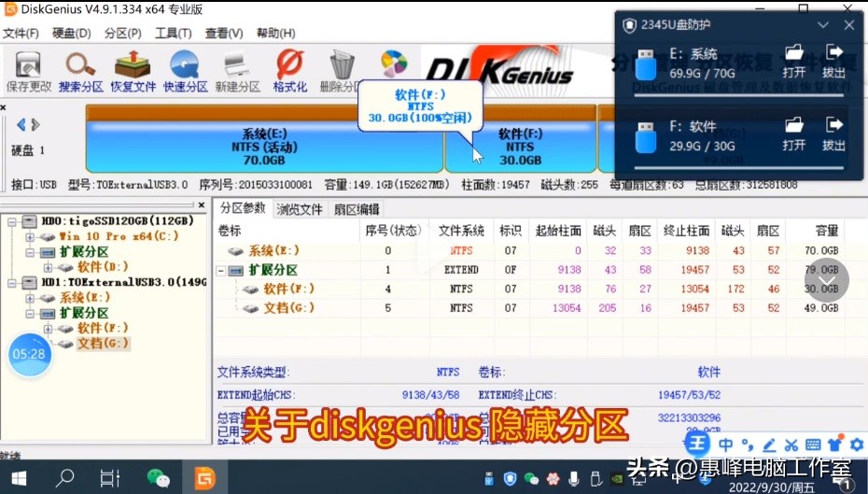The width and height of the screenshot is (868, 494).
Task: Collapse the HD1:TOExternalUSB3.0 tree node
Action: pyautogui.click(x=11, y=283)
